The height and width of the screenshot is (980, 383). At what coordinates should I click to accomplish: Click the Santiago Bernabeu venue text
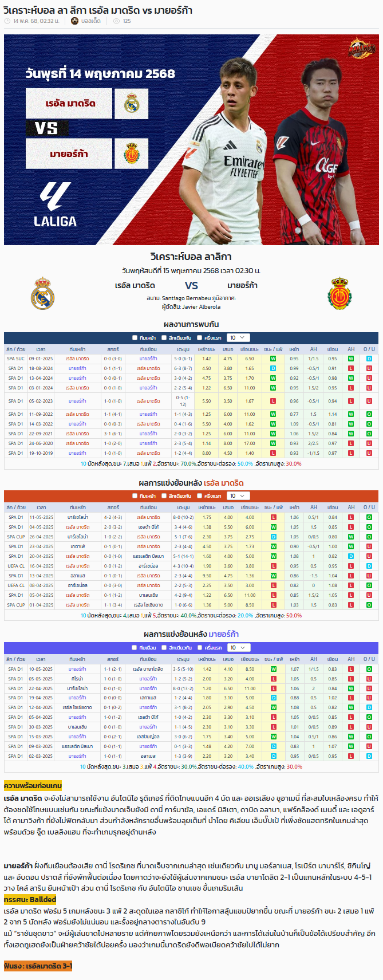pyautogui.click(x=187, y=298)
